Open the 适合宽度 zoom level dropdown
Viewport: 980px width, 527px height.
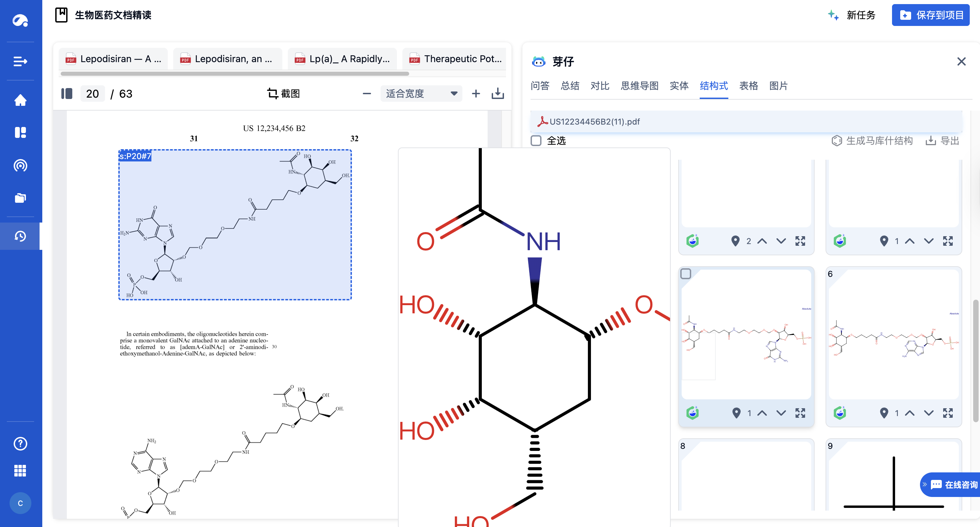[421, 93]
